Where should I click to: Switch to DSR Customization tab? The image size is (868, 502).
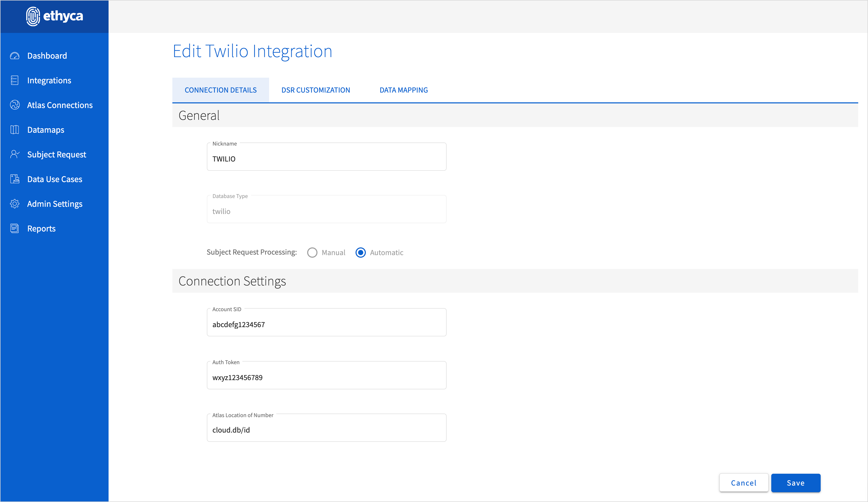[x=315, y=90]
